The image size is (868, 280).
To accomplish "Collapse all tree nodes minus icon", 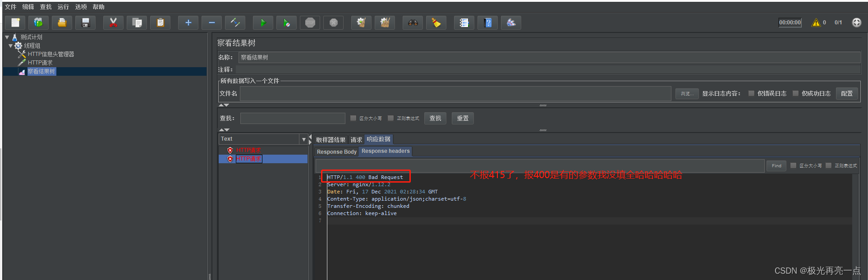I will pyautogui.click(x=212, y=23).
